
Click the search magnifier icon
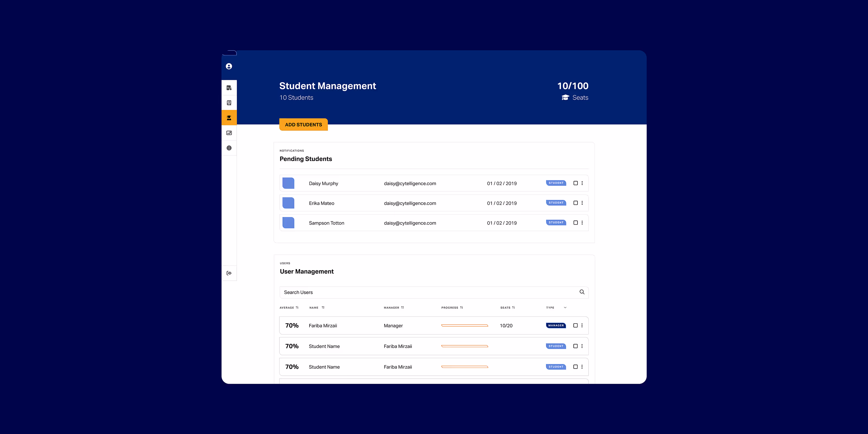click(582, 292)
